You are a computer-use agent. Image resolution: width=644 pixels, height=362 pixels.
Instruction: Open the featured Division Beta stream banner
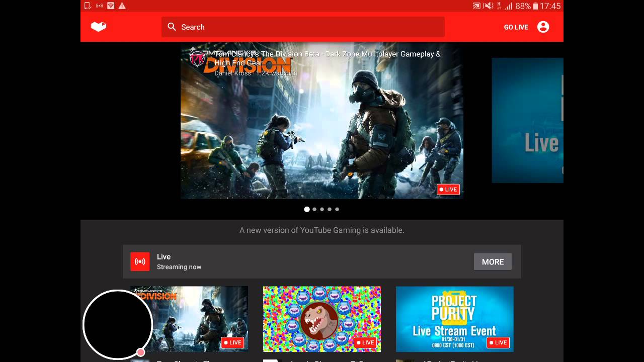(x=322, y=121)
